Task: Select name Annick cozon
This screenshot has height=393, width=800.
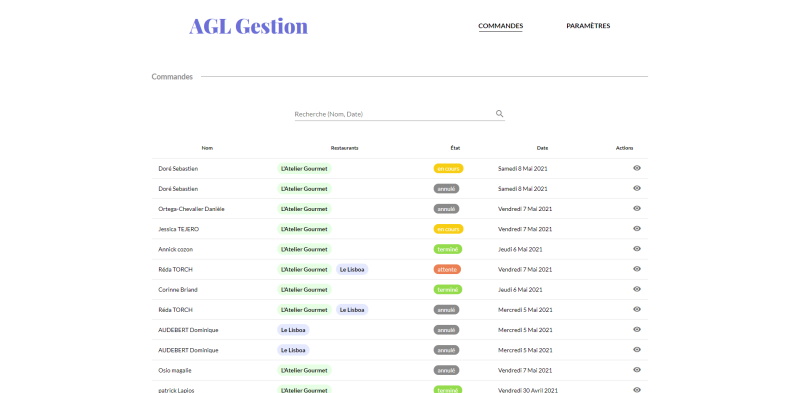Action: point(176,249)
